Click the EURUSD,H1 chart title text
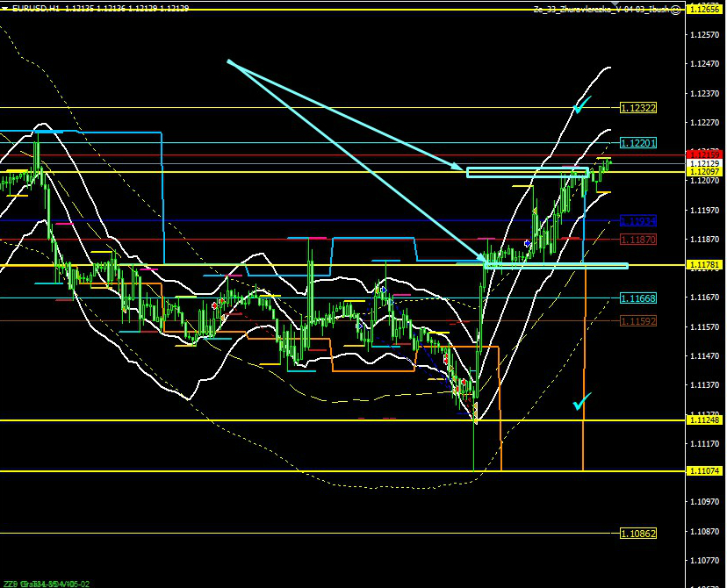 click(x=35, y=9)
